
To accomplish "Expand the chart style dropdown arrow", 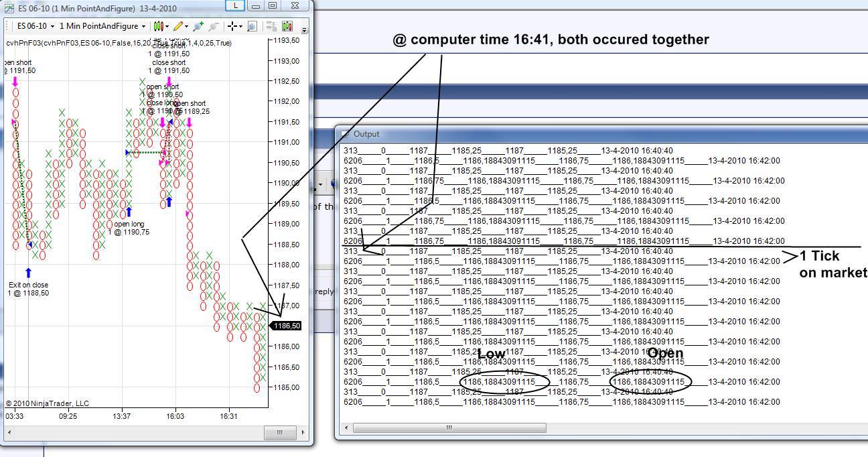I will (167, 27).
